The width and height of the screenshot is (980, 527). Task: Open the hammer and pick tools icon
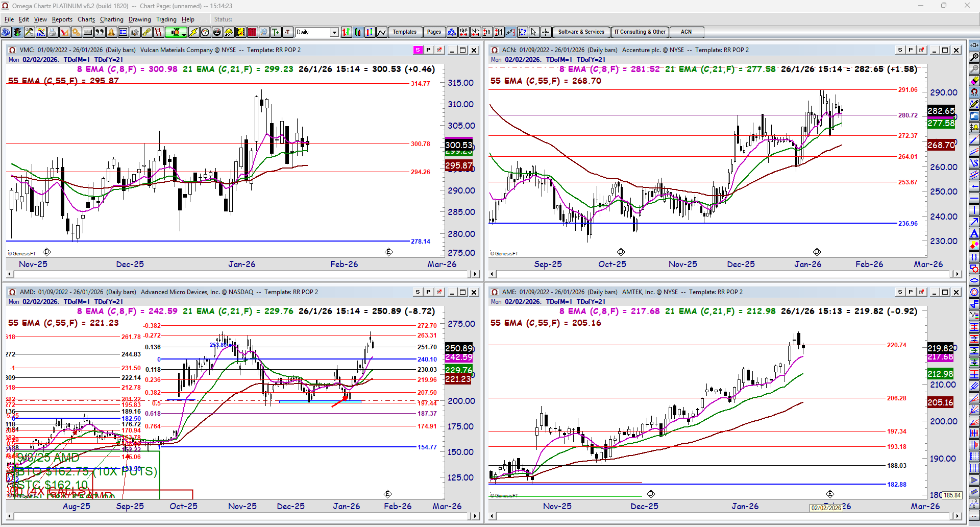(x=29, y=32)
